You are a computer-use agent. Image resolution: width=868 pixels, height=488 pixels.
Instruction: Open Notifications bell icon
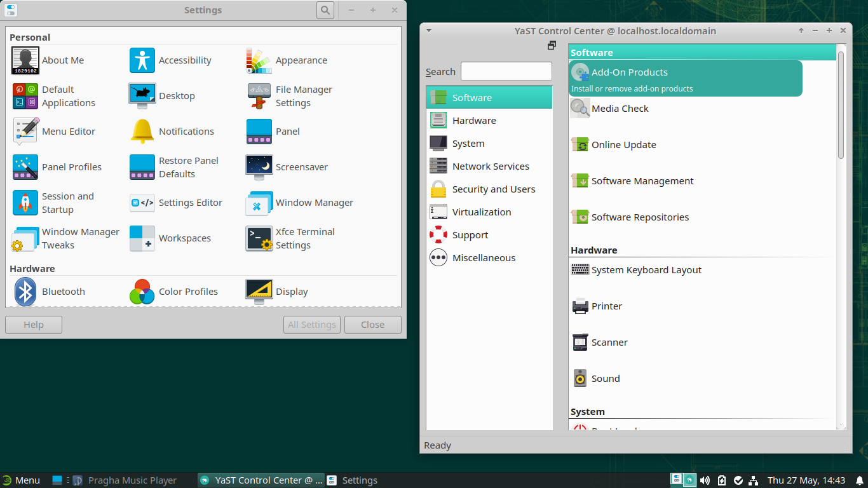pyautogui.click(x=142, y=132)
